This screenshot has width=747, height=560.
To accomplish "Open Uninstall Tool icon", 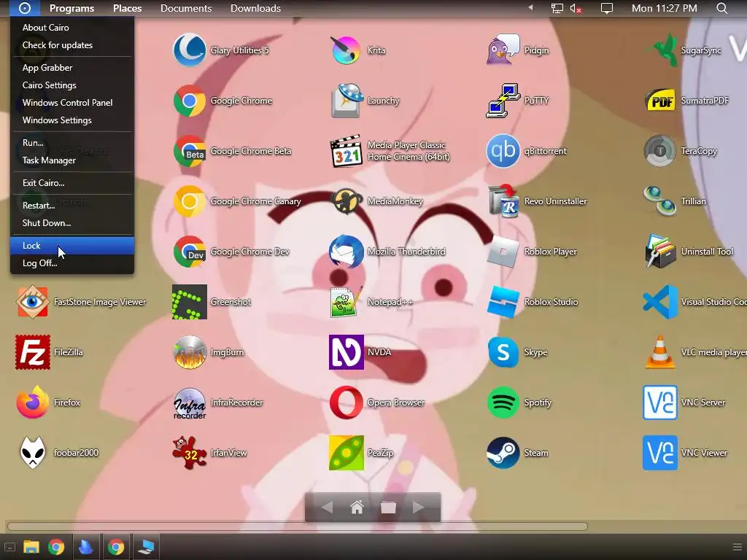I will 659,252.
